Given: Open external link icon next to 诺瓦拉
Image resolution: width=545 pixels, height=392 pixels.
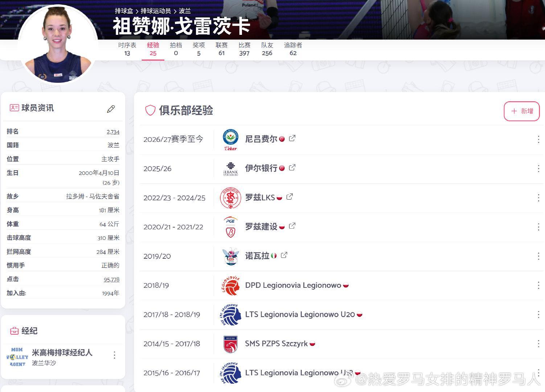Looking at the screenshot, I should 284,255.
